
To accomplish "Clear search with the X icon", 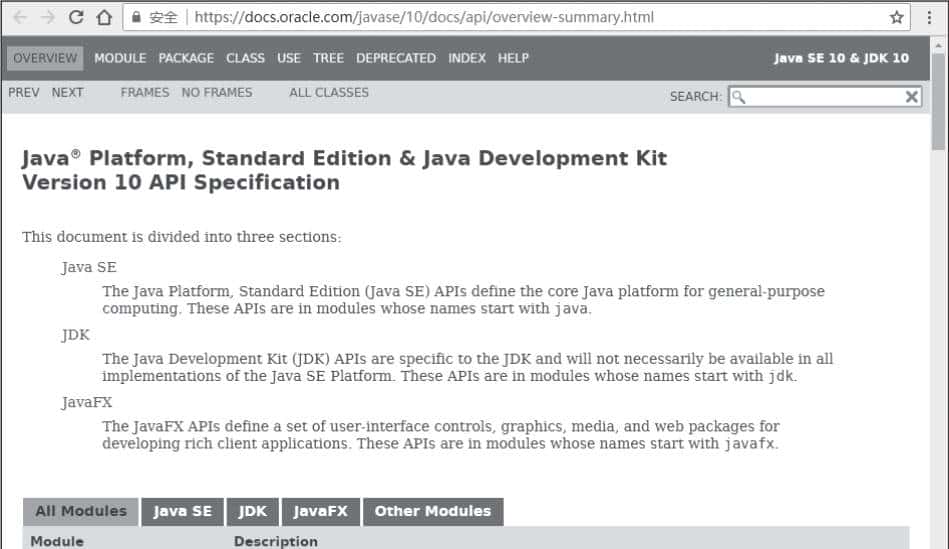I will [911, 96].
